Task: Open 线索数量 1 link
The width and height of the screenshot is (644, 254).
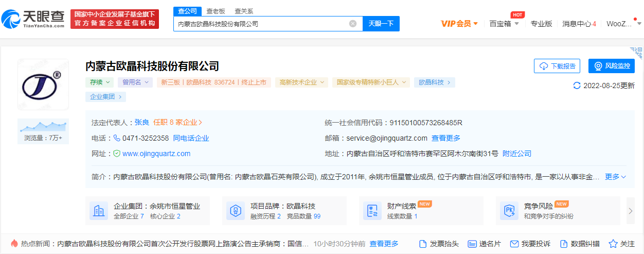Action: [402, 216]
